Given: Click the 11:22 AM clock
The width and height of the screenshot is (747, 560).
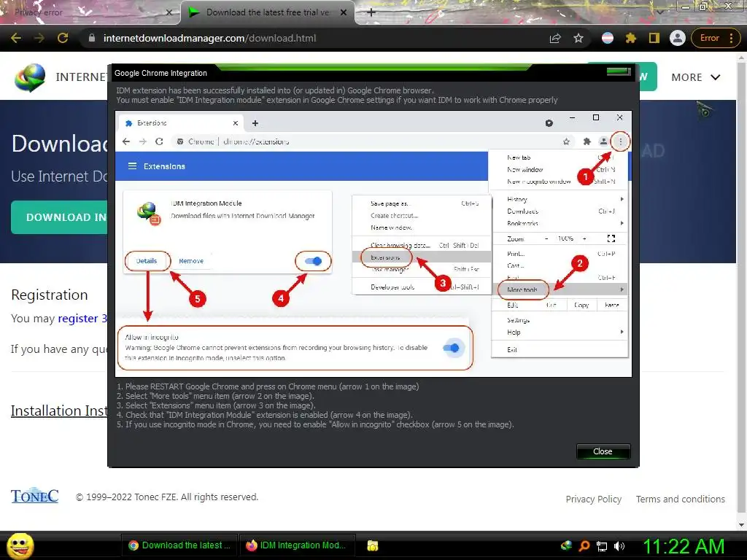Looking at the screenshot, I should (684, 546).
